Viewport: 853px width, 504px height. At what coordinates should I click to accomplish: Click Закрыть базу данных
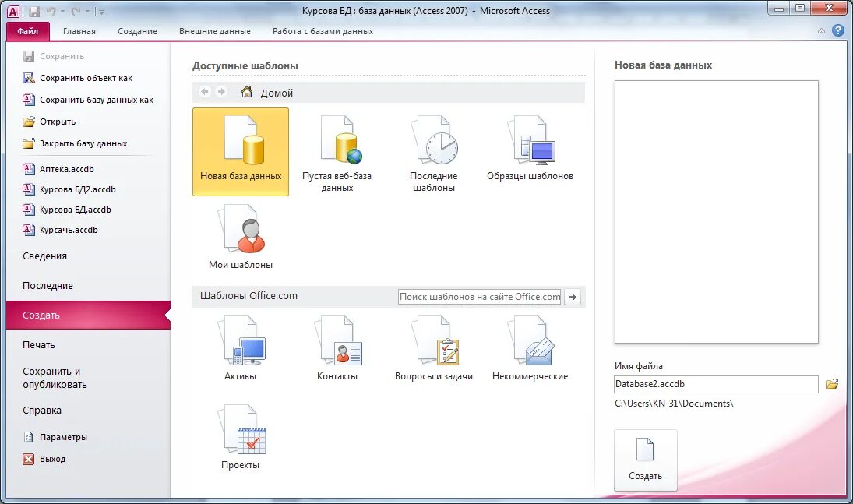[75, 143]
